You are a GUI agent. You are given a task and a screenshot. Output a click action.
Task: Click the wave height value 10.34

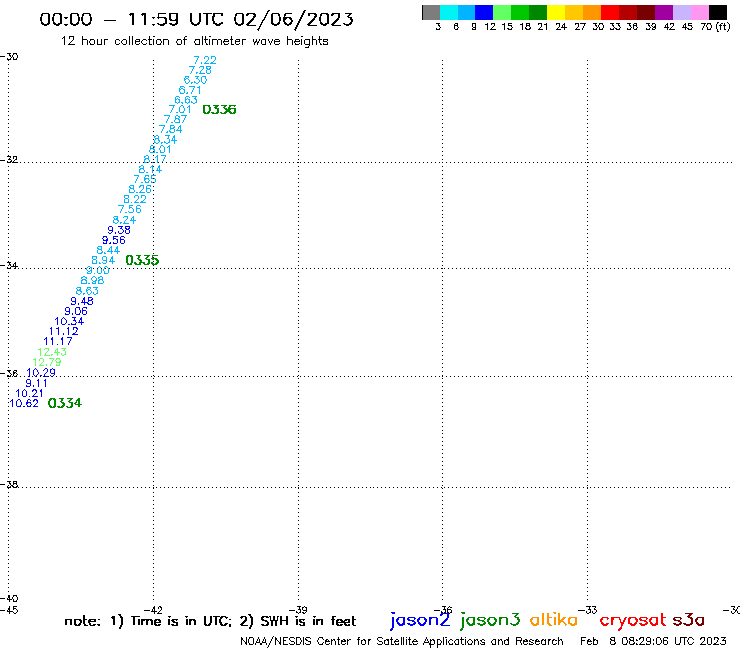coord(69,321)
